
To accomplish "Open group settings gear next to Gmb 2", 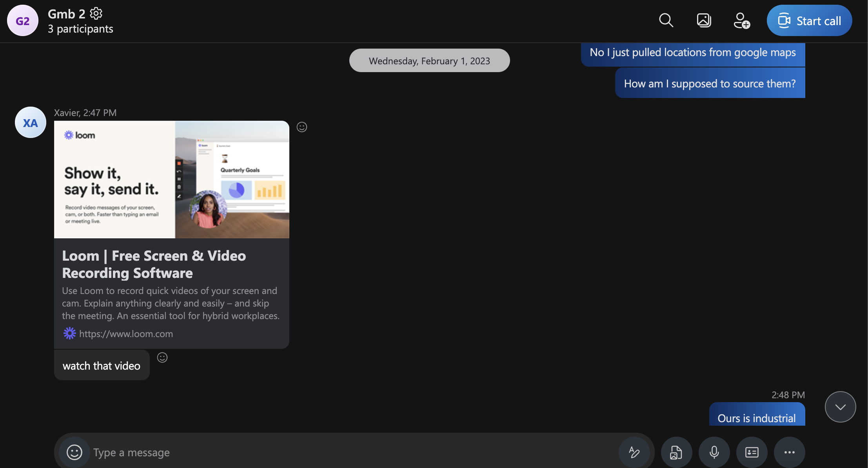I will [96, 14].
